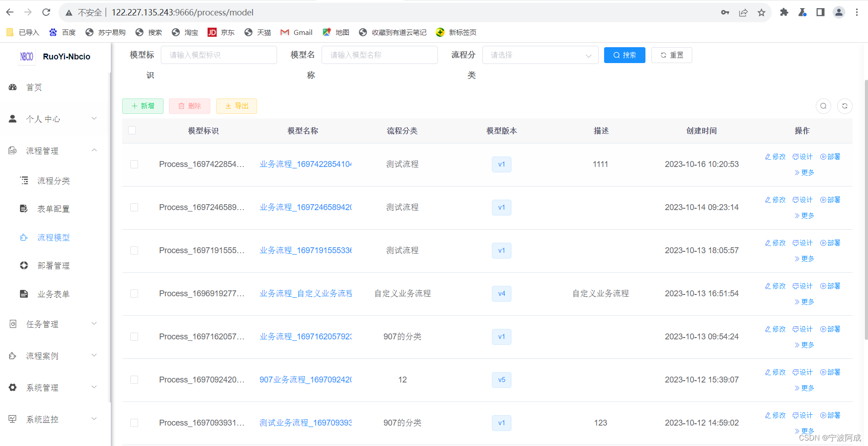The width and height of the screenshot is (868, 446).
Task: Check the Process_1697162057 row checkbox
Action: (134, 337)
